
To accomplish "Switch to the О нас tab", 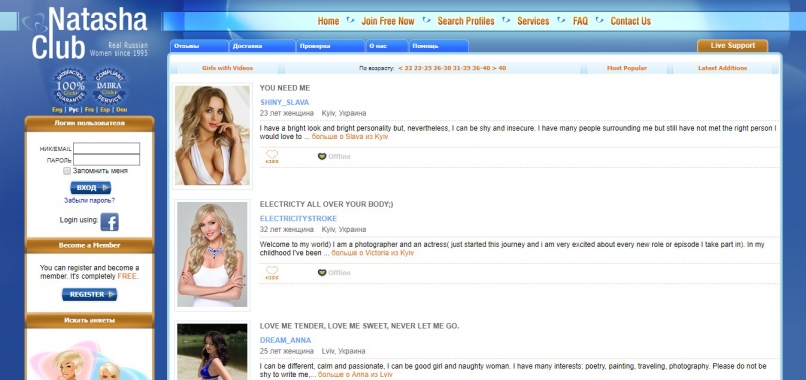I will pyautogui.click(x=387, y=46).
